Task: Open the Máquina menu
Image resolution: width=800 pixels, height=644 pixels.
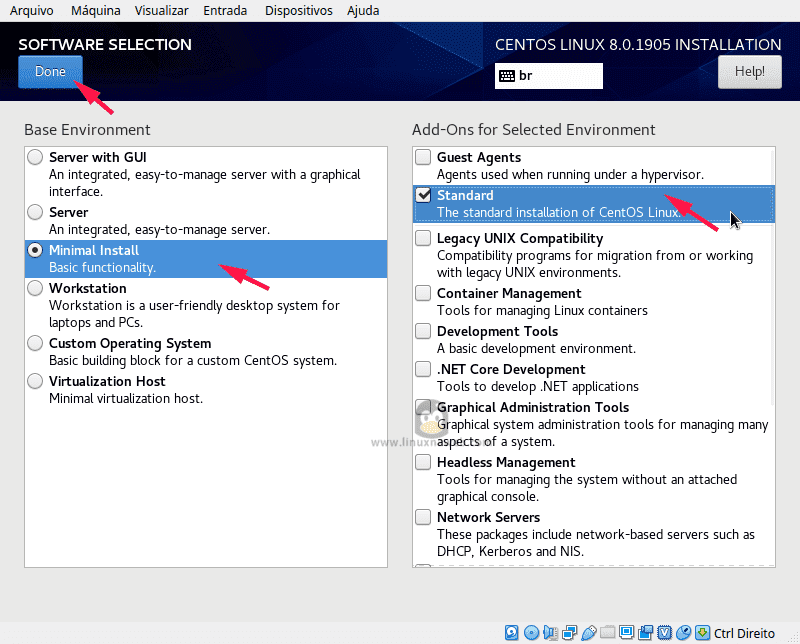Action: tap(95, 10)
